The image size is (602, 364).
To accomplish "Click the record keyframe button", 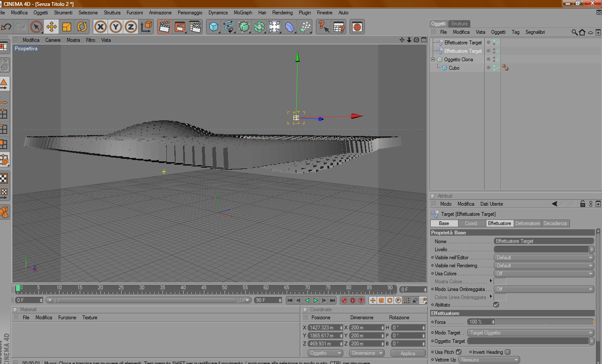I will point(344,300).
